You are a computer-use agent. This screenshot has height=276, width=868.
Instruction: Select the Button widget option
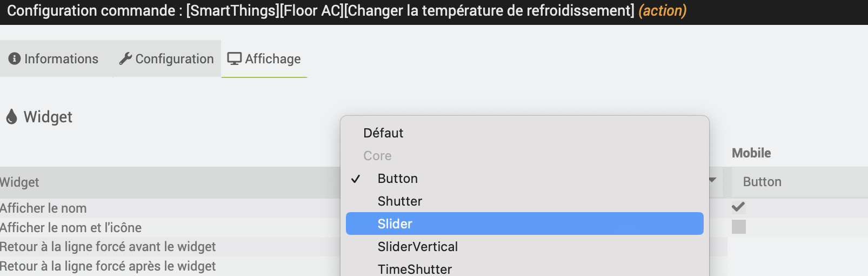[524, 179]
